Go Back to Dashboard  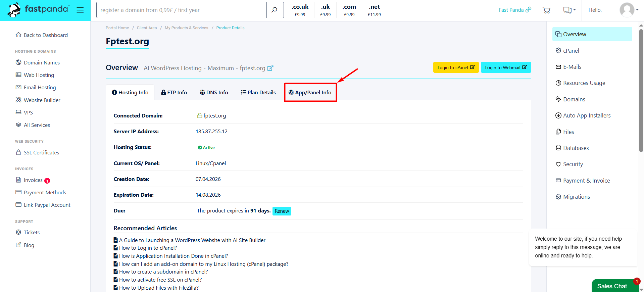[x=42, y=35]
